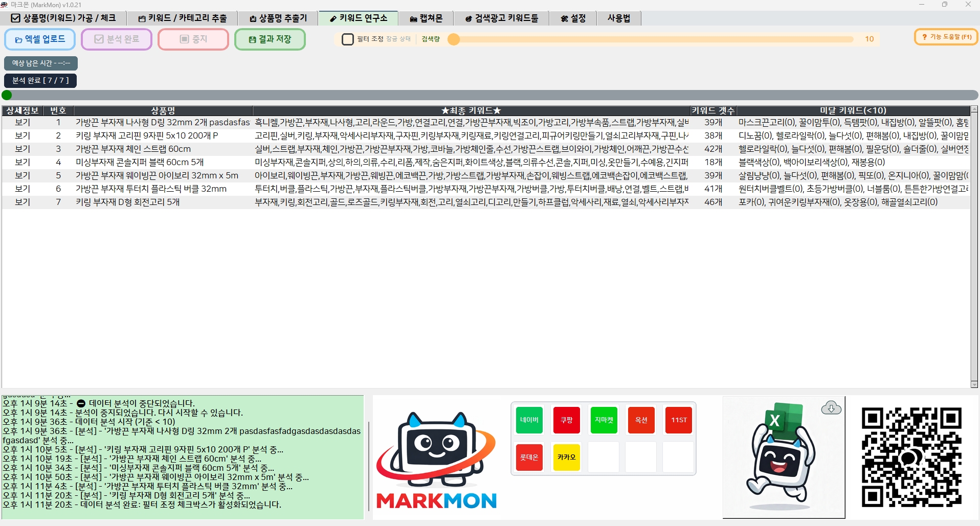
Task: Click table scrollbar down arrow
Action: tap(974, 384)
